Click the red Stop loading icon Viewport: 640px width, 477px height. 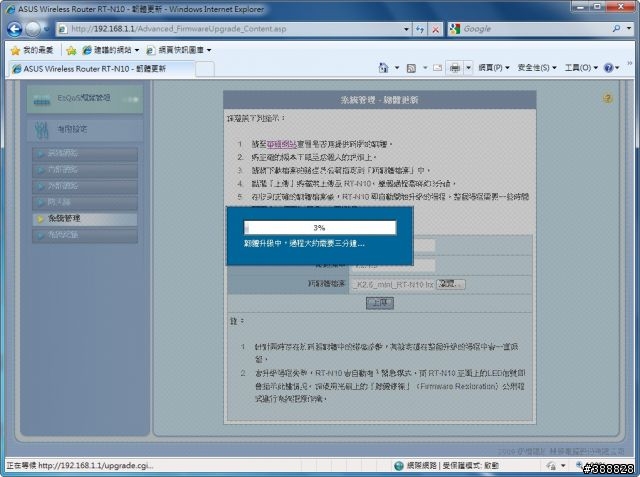point(436,29)
